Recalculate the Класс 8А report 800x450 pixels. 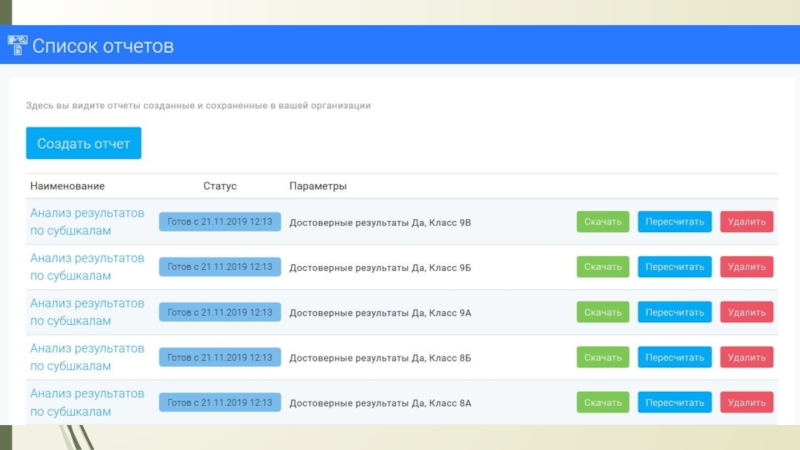click(675, 402)
